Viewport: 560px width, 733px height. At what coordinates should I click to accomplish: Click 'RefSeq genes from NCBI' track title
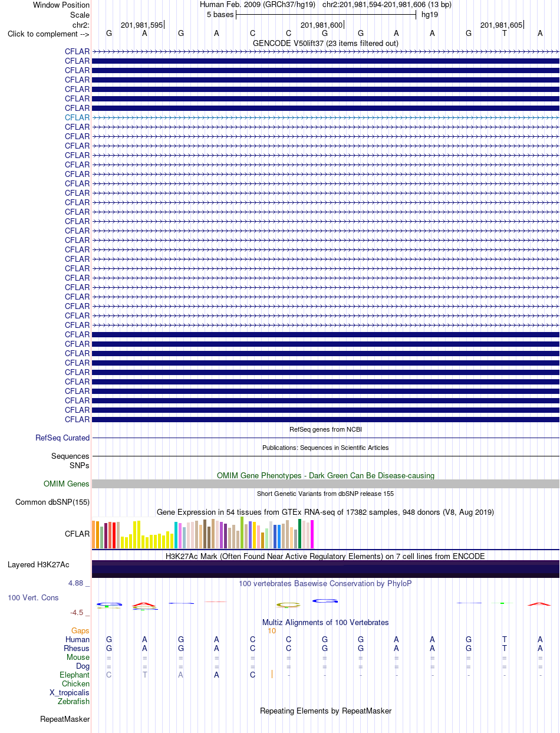click(x=325, y=429)
